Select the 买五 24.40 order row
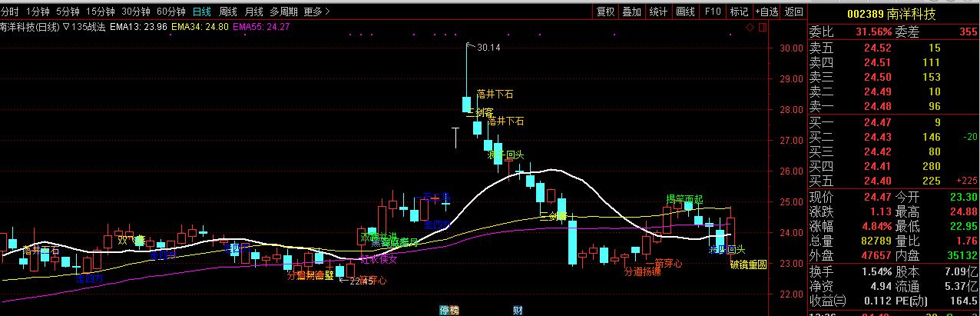This screenshot has height=316, width=980. tap(894, 181)
